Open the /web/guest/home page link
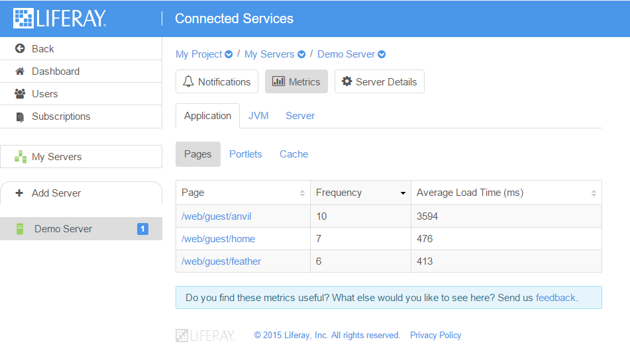Image resolution: width=630 pixels, height=364 pixels. coord(219,239)
